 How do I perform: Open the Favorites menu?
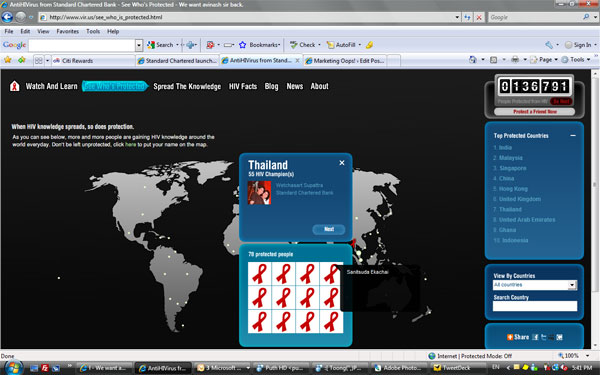(67, 31)
